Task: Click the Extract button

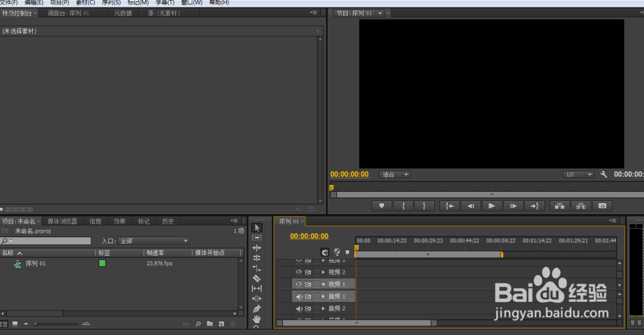Action: point(581,206)
